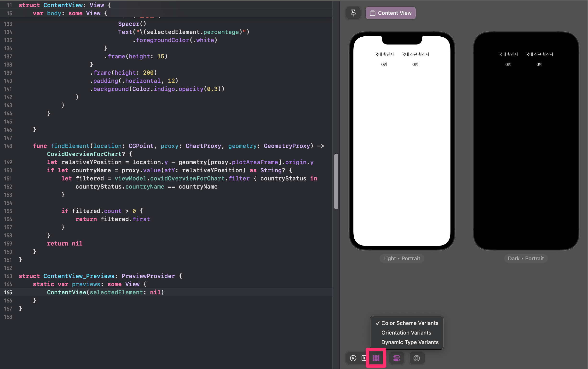Image resolution: width=588 pixels, height=369 pixels.
Task: Click 'ChartProxy' type on line 148
Action: [x=203, y=146]
